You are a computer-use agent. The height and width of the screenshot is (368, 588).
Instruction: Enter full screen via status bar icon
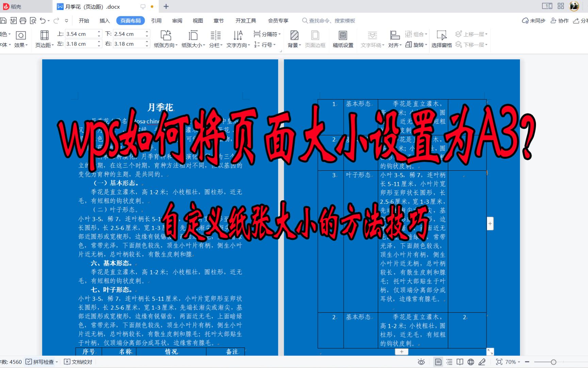[x=500, y=362]
